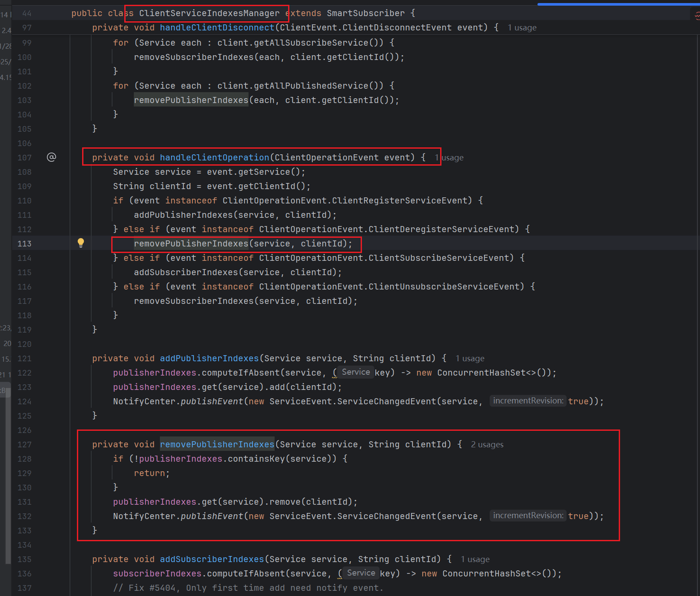
Task: Click the handleClientOperation method name
Action: [x=214, y=157]
